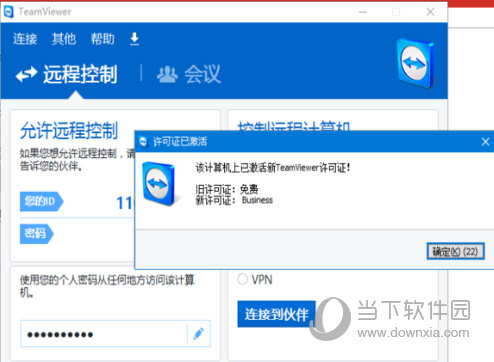Click the remote control arrows icon

[x=26, y=74]
